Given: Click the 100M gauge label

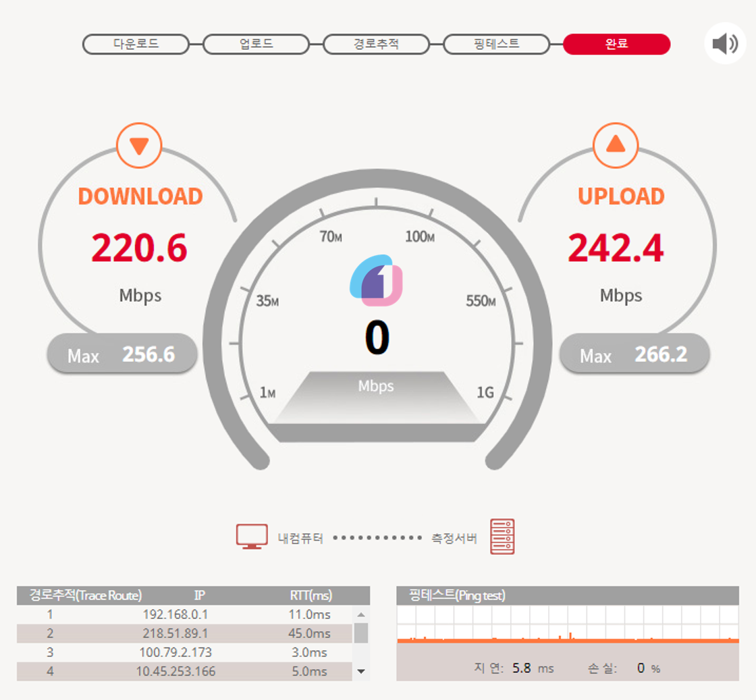Looking at the screenshot, I should click(420, 237).
